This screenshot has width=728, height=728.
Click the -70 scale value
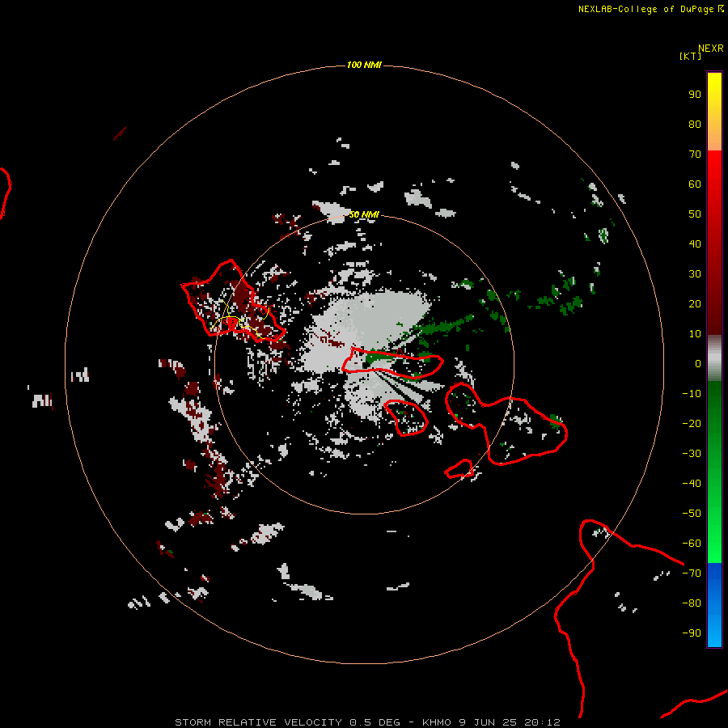(692, 574)
